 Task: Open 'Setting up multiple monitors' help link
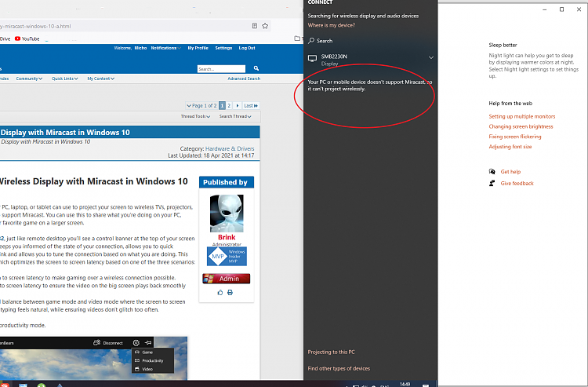point(521,116)
